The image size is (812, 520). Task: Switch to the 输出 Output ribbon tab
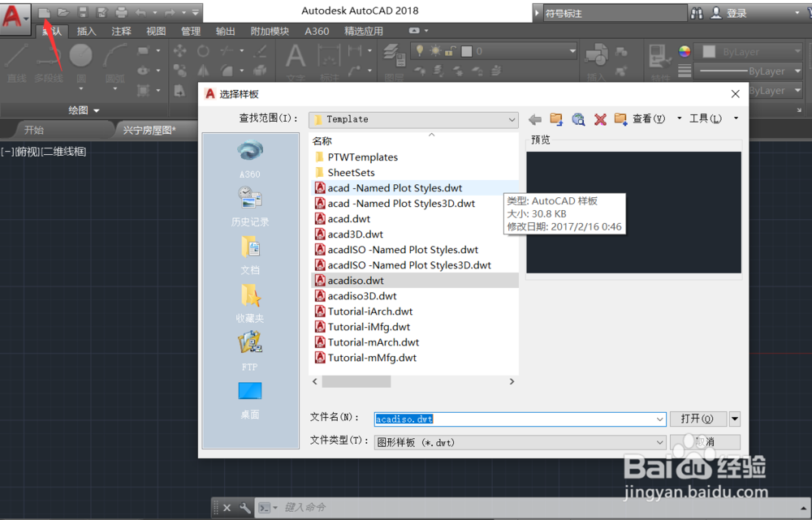(x=225, y=32)
